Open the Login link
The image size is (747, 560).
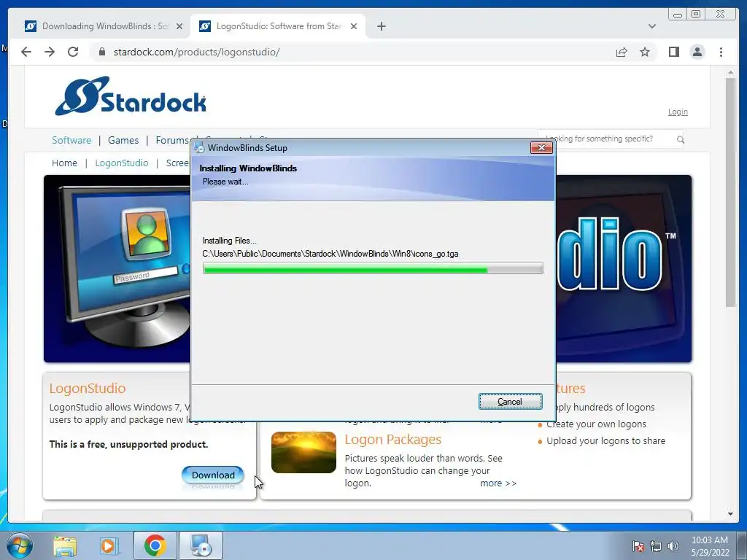678,112
